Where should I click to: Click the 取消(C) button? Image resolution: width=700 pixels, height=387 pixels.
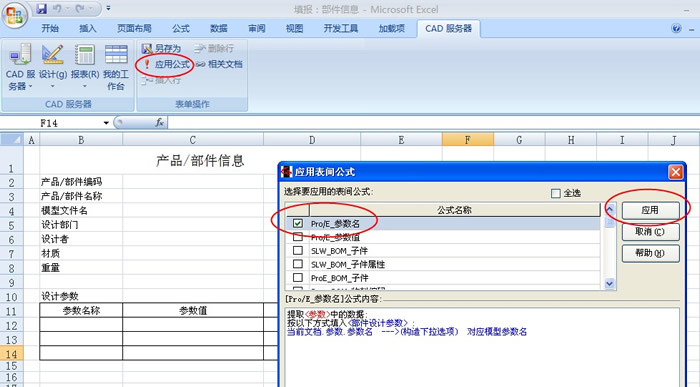click(x=650, y=232)
